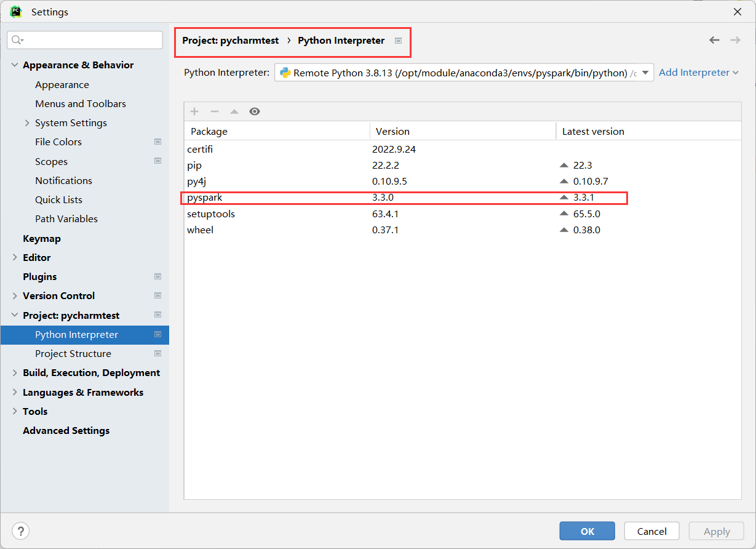Click project-level icon beside Project: pycharmtest tree item

pos(157,315)
